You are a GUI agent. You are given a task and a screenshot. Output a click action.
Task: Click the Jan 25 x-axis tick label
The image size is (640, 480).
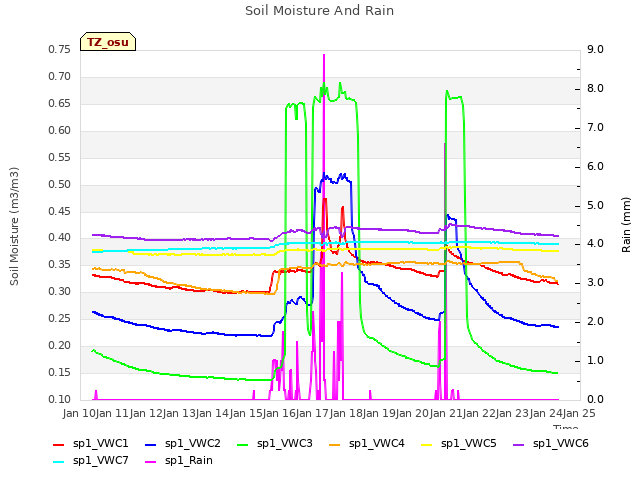(579, 413)
